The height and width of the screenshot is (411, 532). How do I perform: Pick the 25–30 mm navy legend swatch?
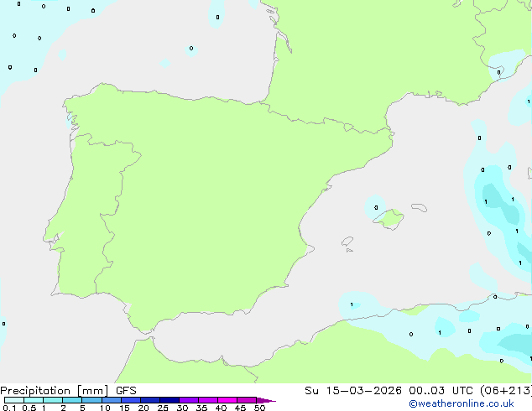coord(170,400)
